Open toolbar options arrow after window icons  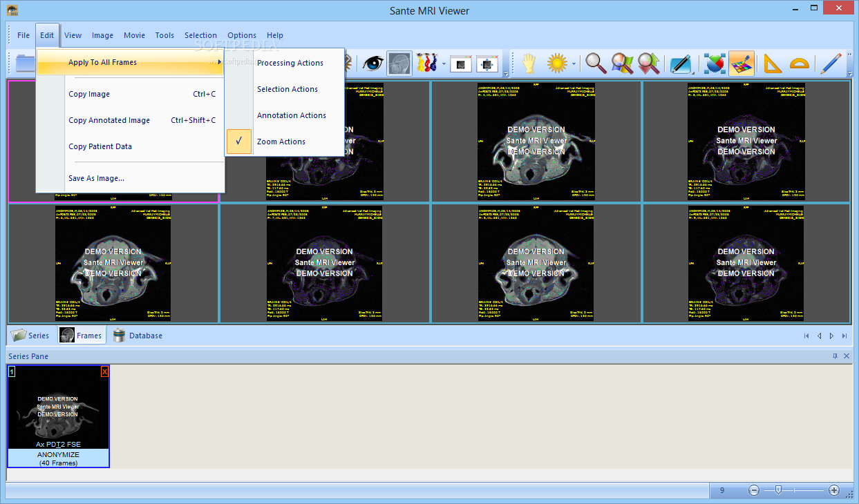click(x=506, y=74)
